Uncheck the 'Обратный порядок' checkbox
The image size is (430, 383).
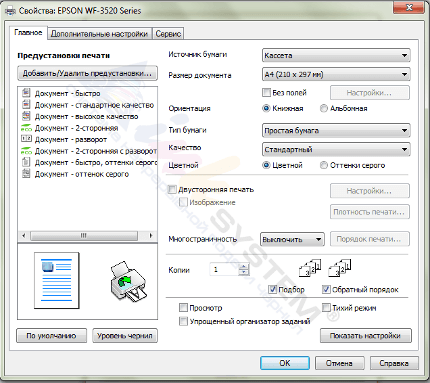click(x=326, y=289)
